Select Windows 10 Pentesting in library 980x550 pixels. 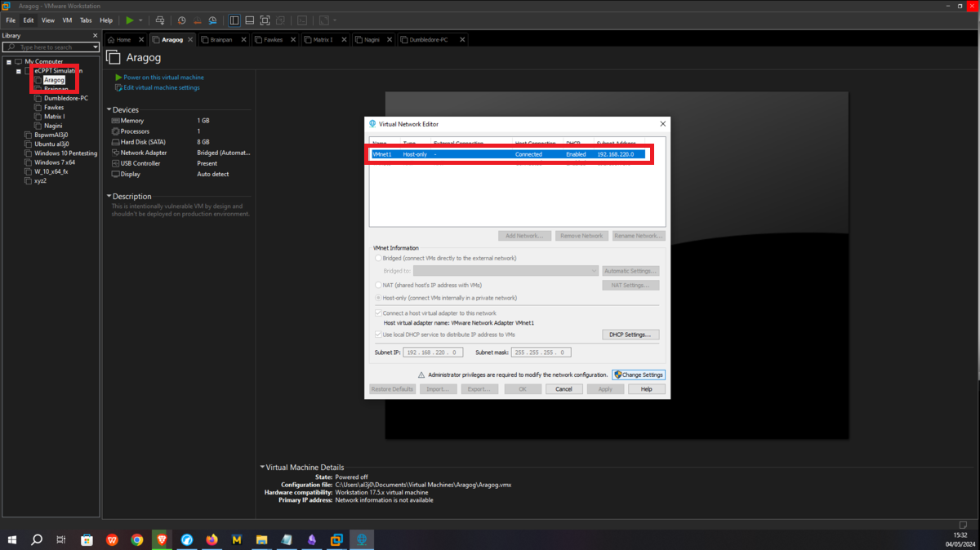[x=65, y=153]
